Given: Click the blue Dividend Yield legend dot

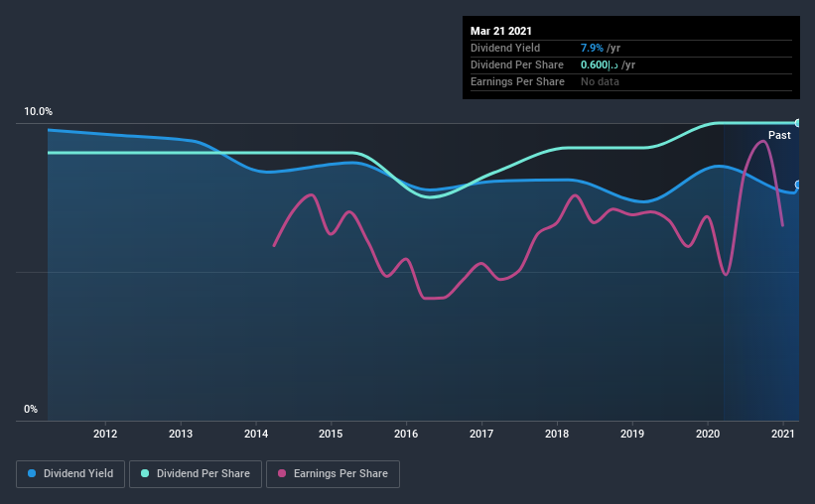Looking at the screenshot, I should point(32,473).
